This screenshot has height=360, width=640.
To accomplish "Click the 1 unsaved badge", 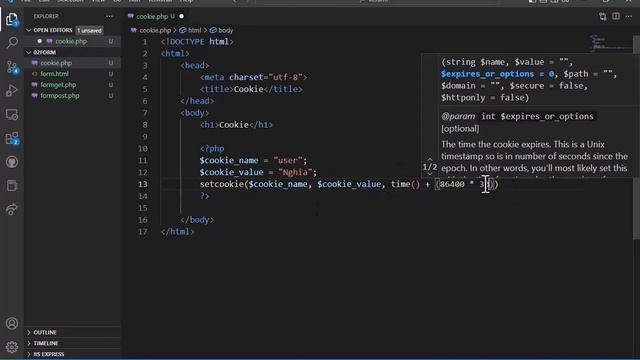I will 89,30.
